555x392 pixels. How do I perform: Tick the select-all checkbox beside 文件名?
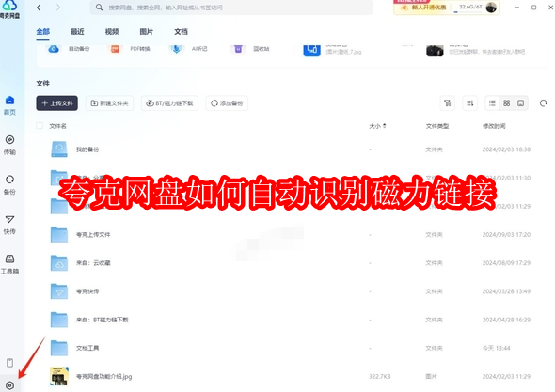tap(40, 126)
